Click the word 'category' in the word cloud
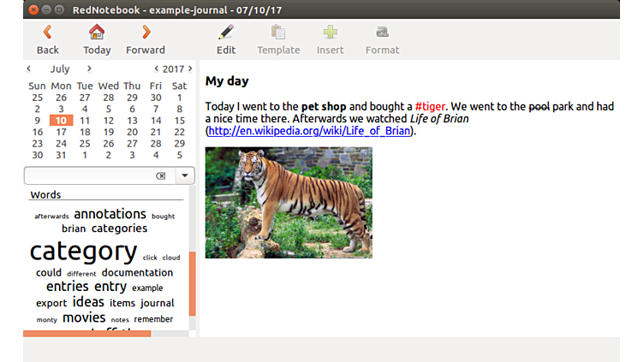This screenshot has width=644, height=362. coord(83,252)
